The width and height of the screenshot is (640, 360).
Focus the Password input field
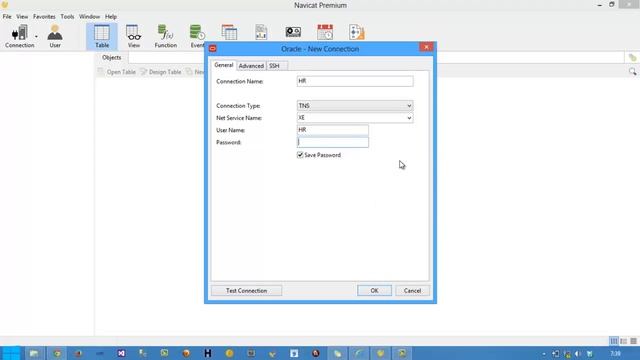[333, 142]
